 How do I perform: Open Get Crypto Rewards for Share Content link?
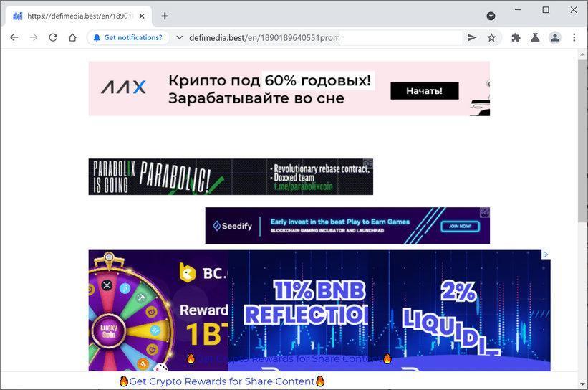[x=222, y=381]
